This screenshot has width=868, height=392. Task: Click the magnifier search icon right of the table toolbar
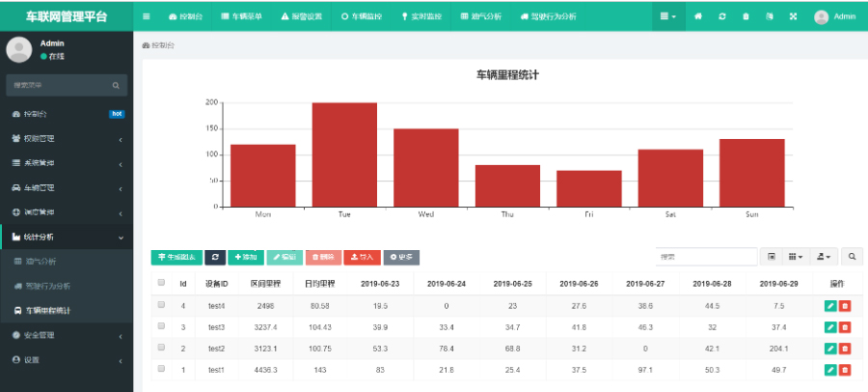(852, 257)
